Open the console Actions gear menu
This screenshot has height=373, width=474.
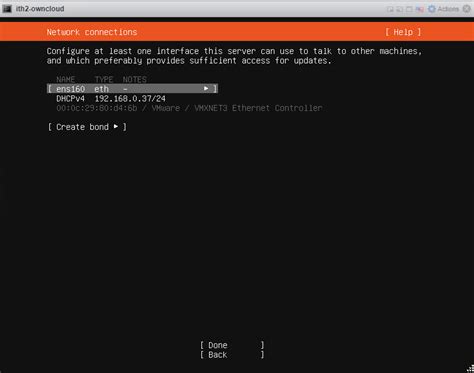tap(443, 9)
